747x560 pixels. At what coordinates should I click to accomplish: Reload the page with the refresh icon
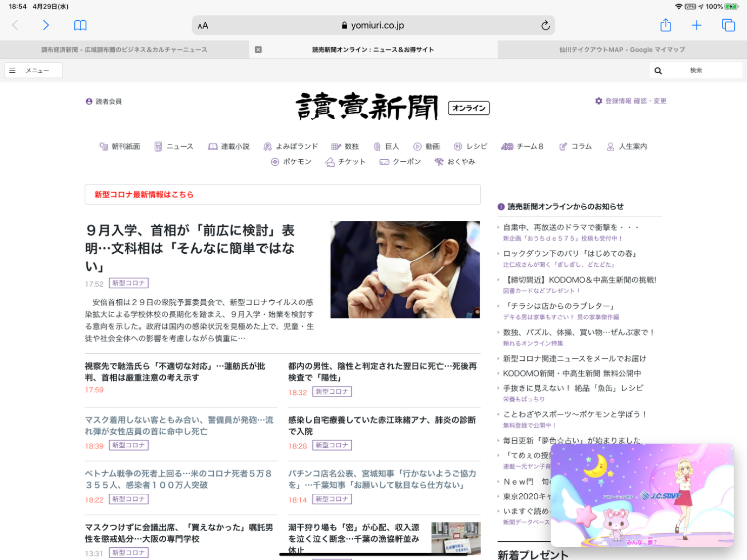coord(545,25)
